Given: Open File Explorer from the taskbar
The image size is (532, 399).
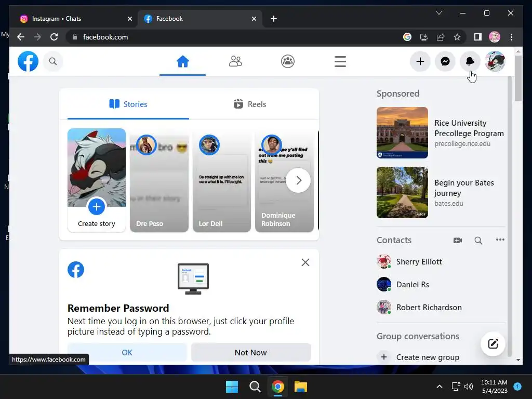Looking at the screenshot, I should [x=301, y=387].
